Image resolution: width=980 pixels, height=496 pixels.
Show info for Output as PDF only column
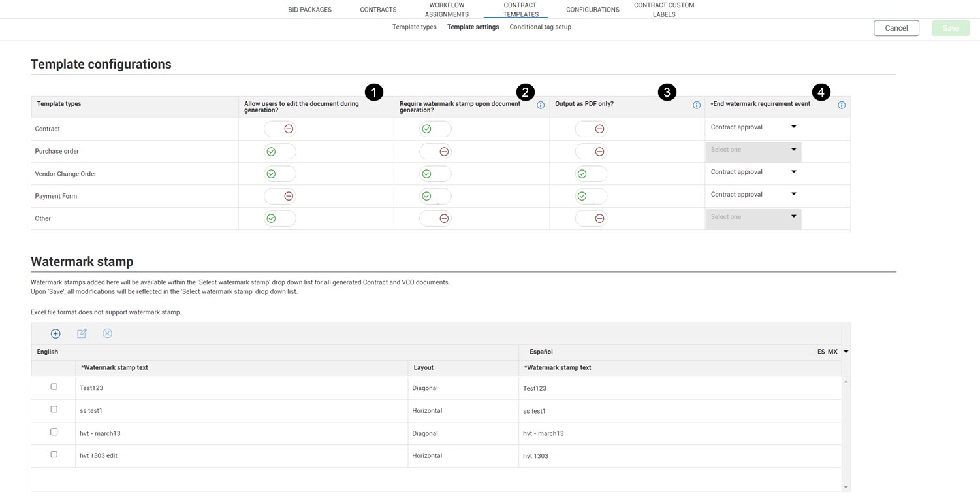pyautogui.click(x=697, y=105)
